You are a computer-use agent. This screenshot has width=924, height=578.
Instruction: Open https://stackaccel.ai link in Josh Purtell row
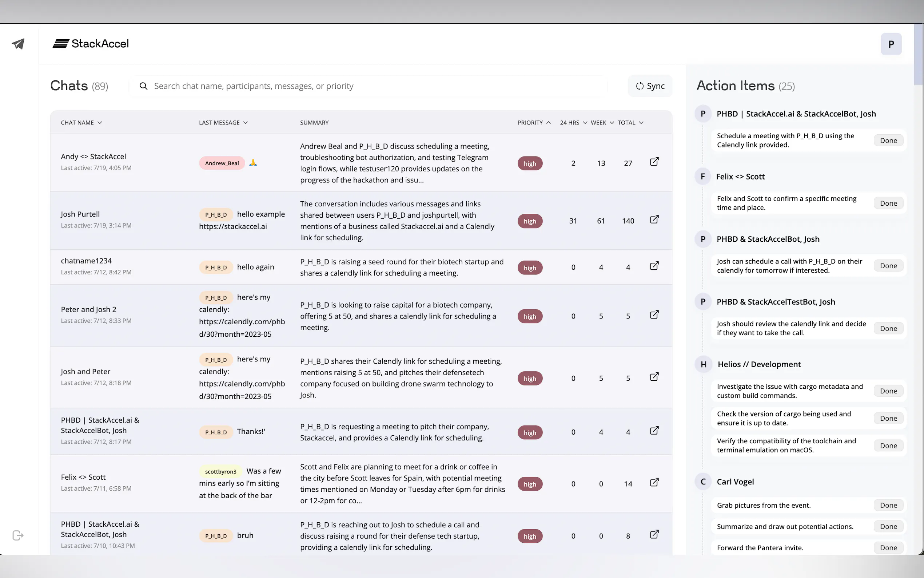pyautogui.click(x=233, y=226)
